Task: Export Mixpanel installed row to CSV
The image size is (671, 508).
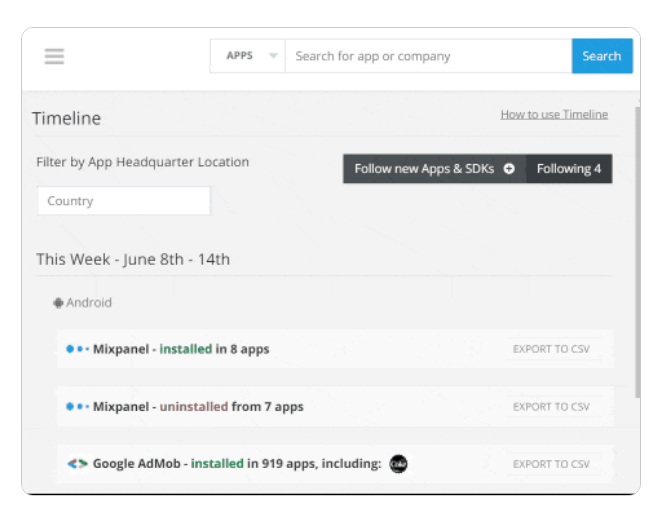Action: click(x=551, y=350)
